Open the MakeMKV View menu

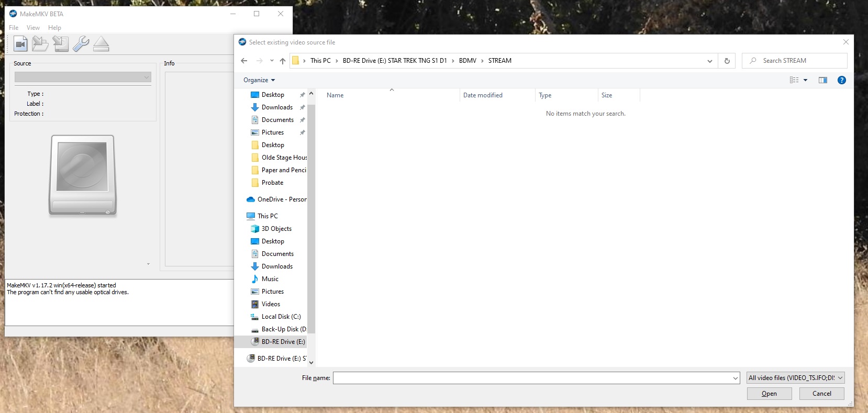(33, 28)
